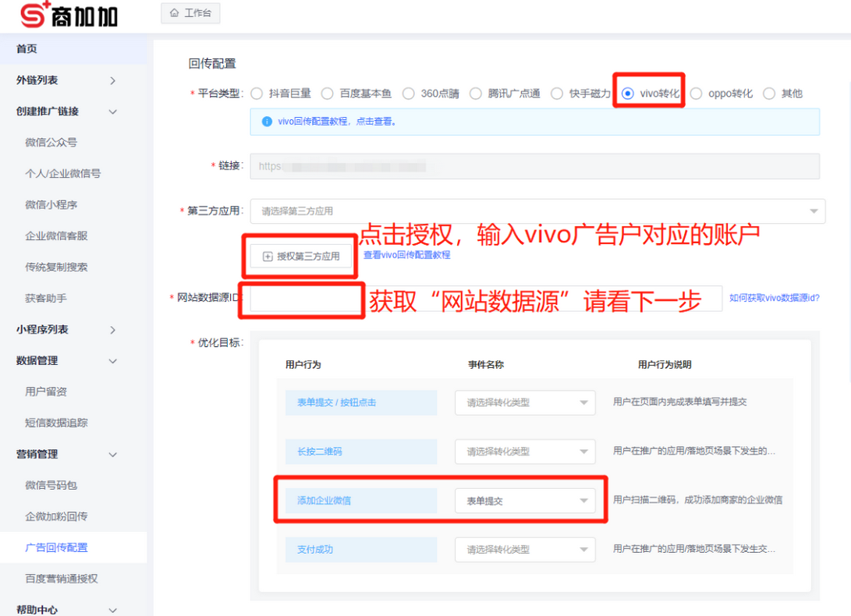Click 事件名称 column header
The width and height of the screenshot is (851, 616).
point(486,365)
